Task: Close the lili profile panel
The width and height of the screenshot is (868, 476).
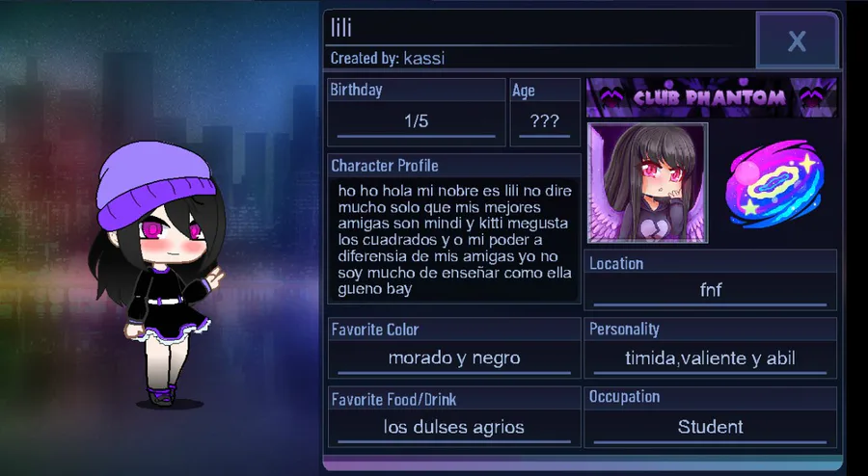Action: [798, 40]
